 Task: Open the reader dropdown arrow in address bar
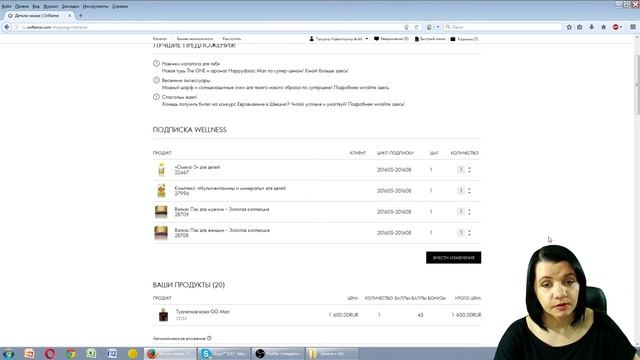coord(438,27)
